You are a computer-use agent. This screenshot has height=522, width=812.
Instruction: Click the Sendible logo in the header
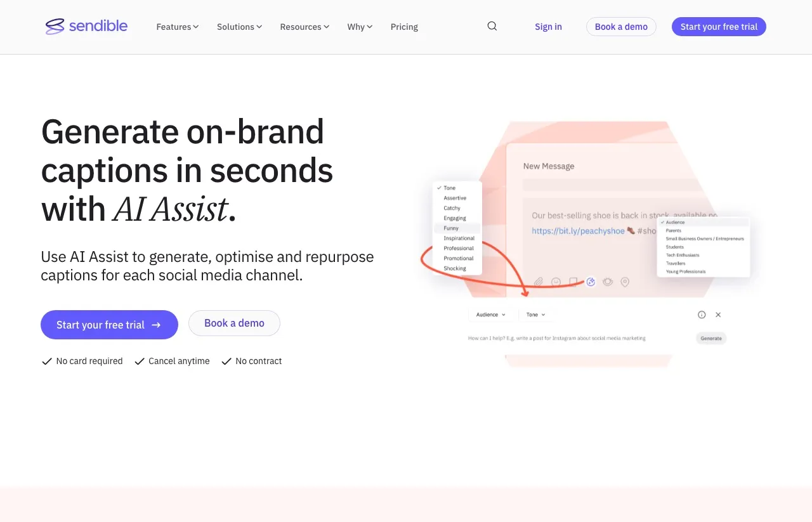[x=86, y=26]
